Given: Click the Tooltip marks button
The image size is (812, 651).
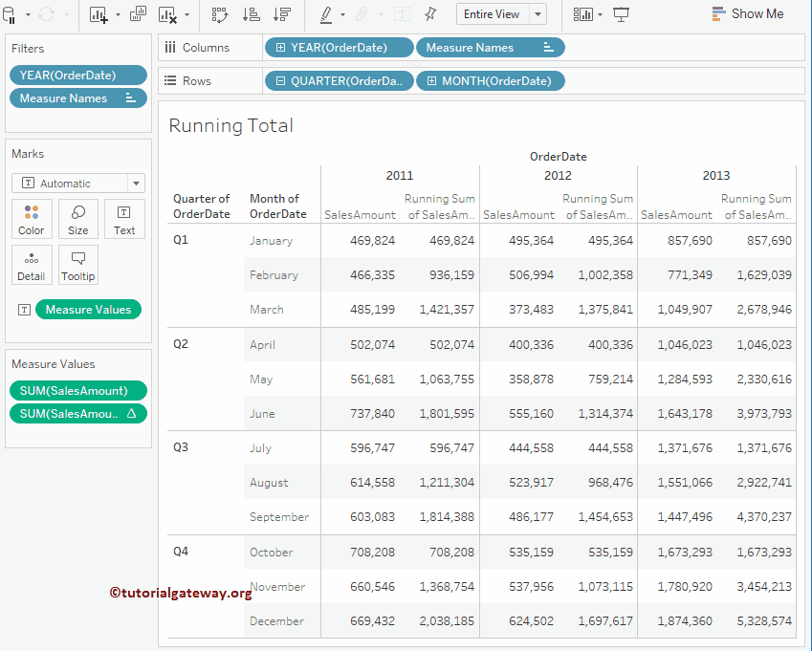Looking at the screenshot, I should [78, 265].
